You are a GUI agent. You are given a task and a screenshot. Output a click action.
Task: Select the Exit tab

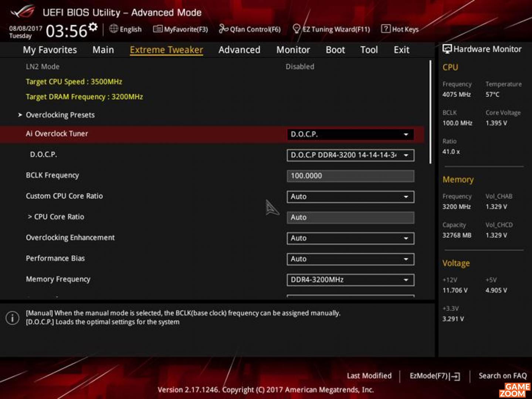(x=401, y=50)
